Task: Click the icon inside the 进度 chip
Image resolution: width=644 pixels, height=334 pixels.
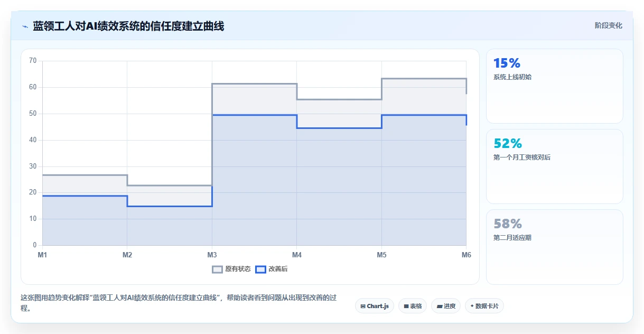Action: [x=440, y=306]
